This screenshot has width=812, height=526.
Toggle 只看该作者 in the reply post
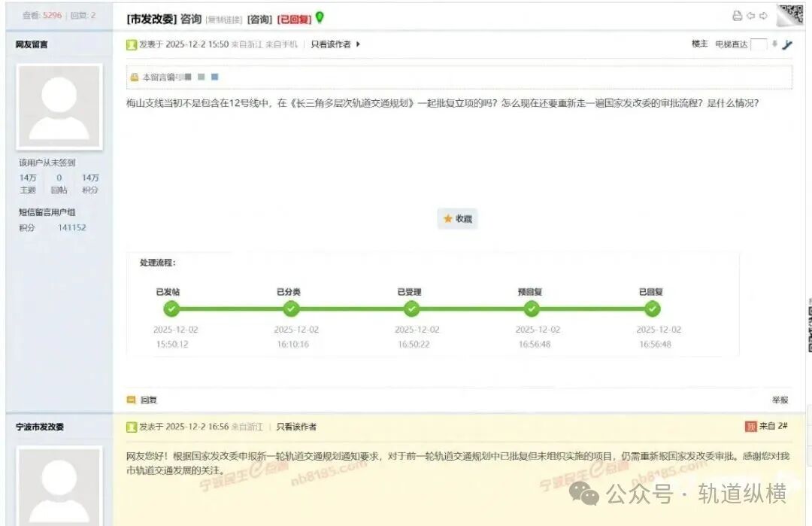pyautogui.click(x=298, y=426)
